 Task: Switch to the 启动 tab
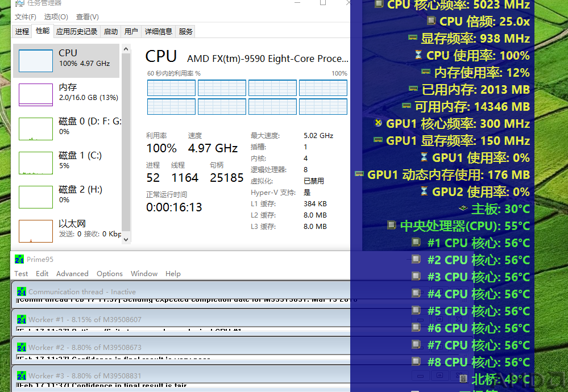point(110,31)
